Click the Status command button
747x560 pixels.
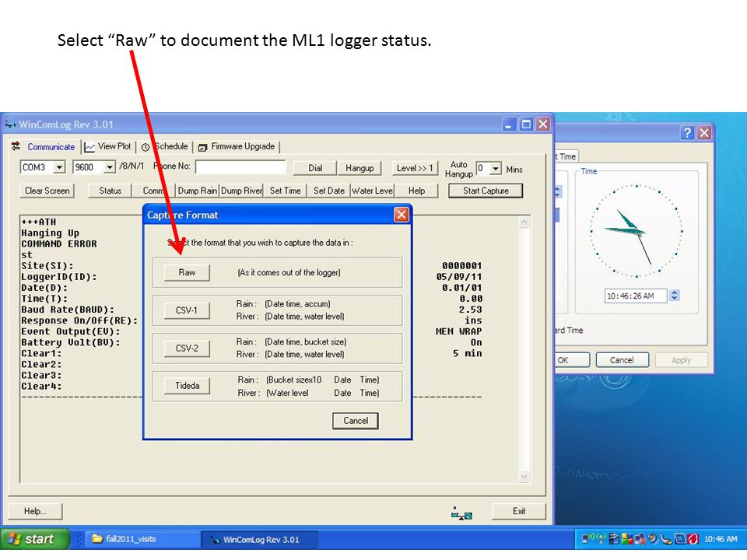(110, 191)
